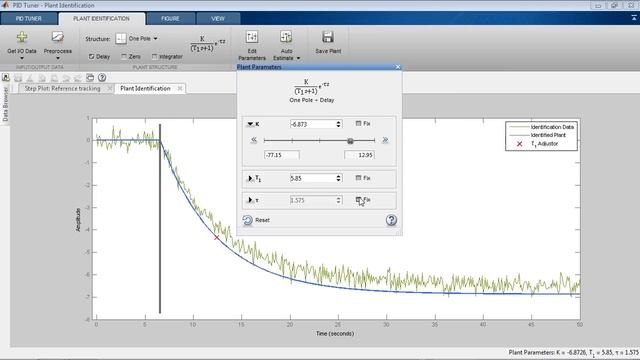Click the first icon of the quick access toolbar
This screenshot has height=360, width=640.
(6, 78)
